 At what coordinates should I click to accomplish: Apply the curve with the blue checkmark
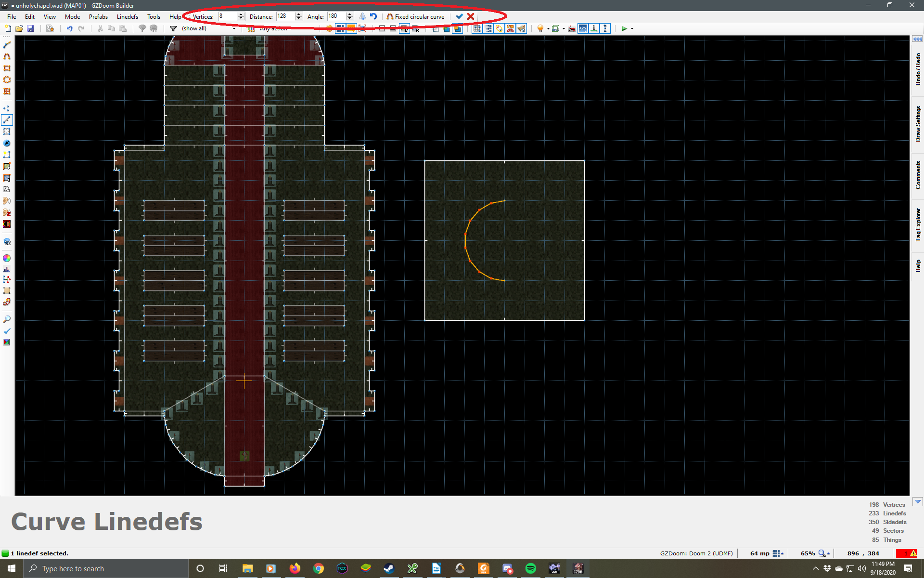point(459,16)
